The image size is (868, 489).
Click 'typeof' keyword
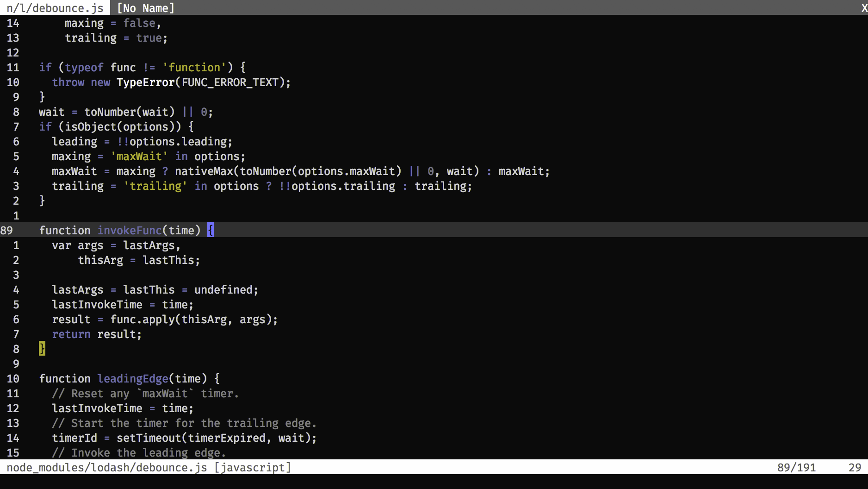[84, 67]
